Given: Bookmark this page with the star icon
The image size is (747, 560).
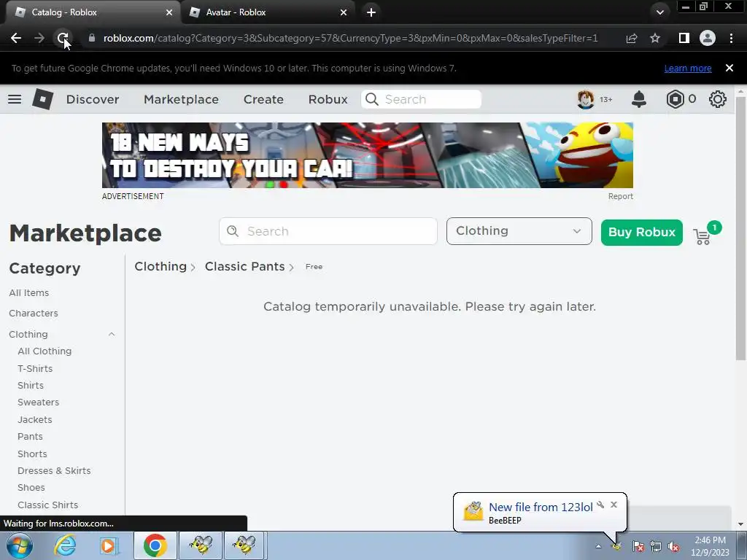Looking at the screenshot, I should click(x=655, y=38).
